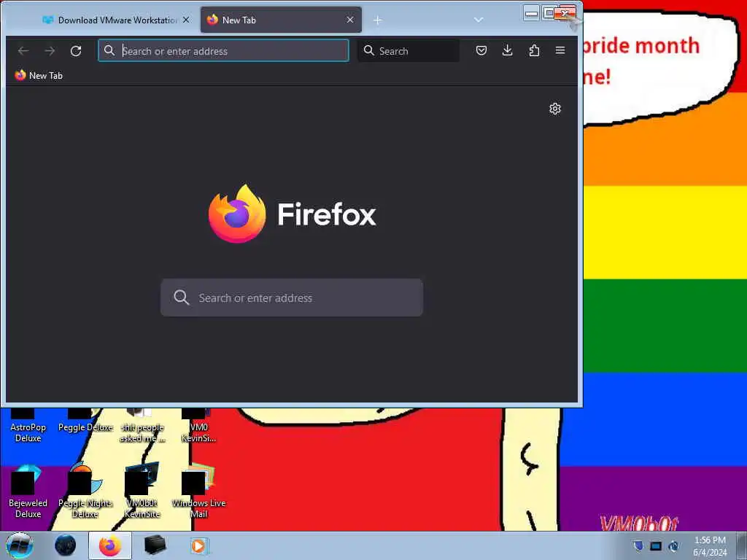Screen dimensions: 747x560
Task: Click Firefox taskbar button
Action: pos(110,545)
